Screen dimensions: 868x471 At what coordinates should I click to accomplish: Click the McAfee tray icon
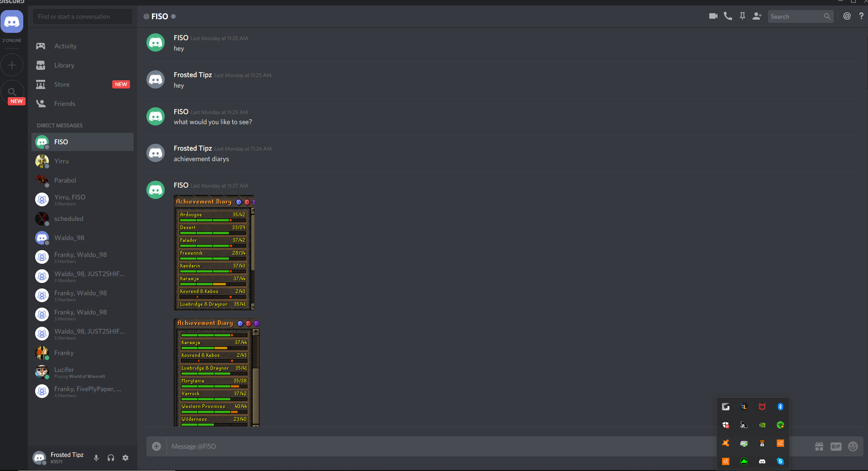tap(762, 407)
